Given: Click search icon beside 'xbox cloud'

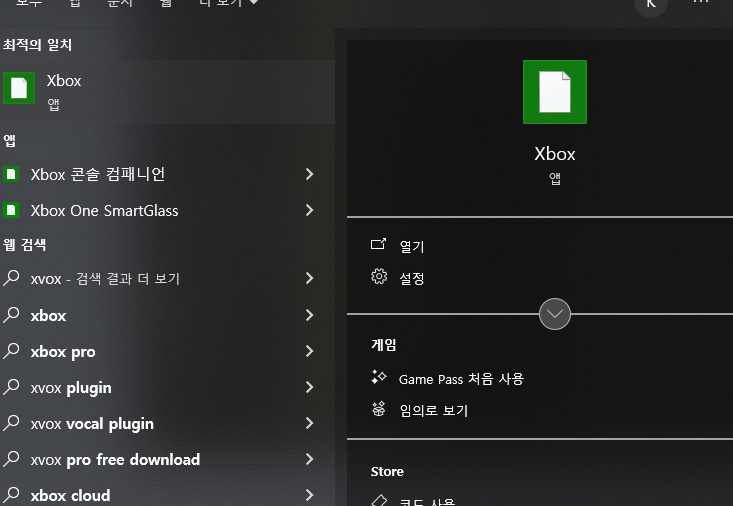Looking at the screenshot, I should tap(11, 495).
